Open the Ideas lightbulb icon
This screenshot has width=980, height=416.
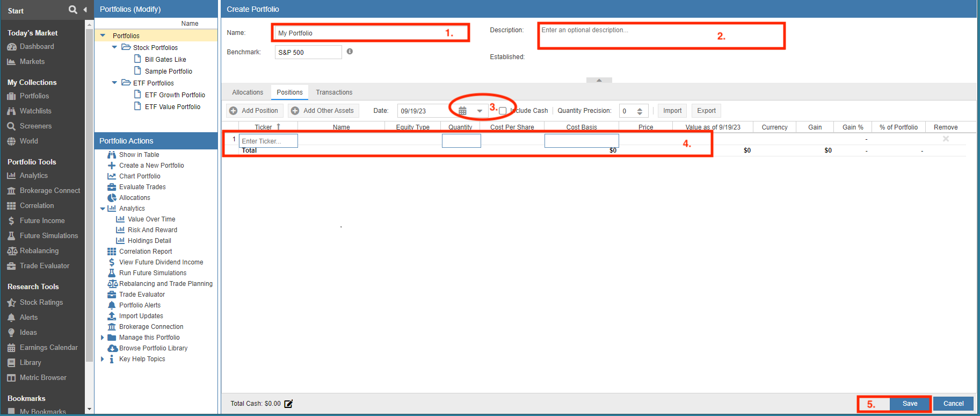coord(11,333)
